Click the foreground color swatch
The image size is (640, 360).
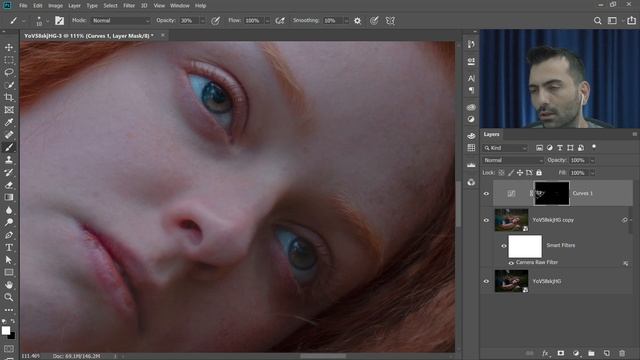[x=6, y=331]
